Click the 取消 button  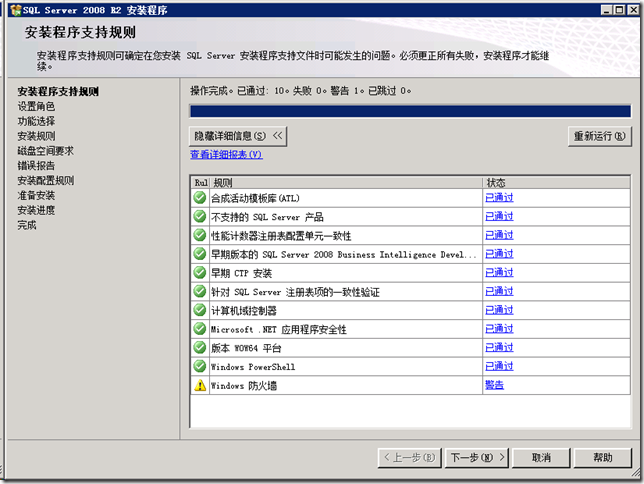pos(541,458)
